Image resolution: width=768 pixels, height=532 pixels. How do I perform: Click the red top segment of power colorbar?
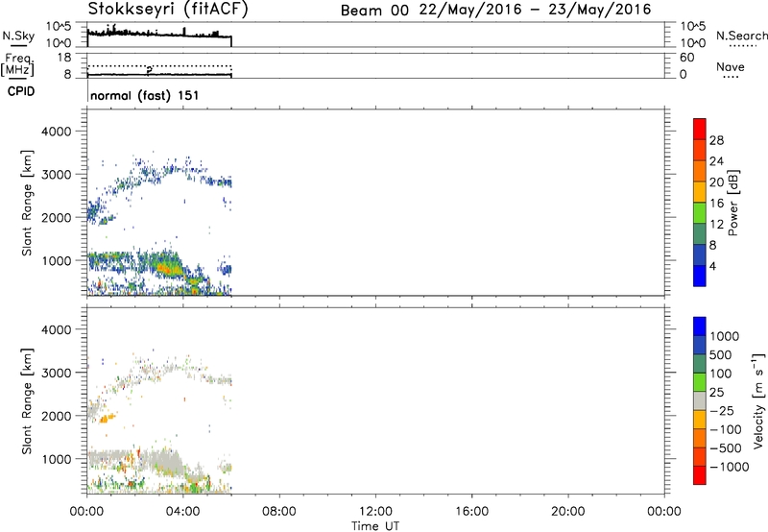pyautogui.click(x=700, y=129)
